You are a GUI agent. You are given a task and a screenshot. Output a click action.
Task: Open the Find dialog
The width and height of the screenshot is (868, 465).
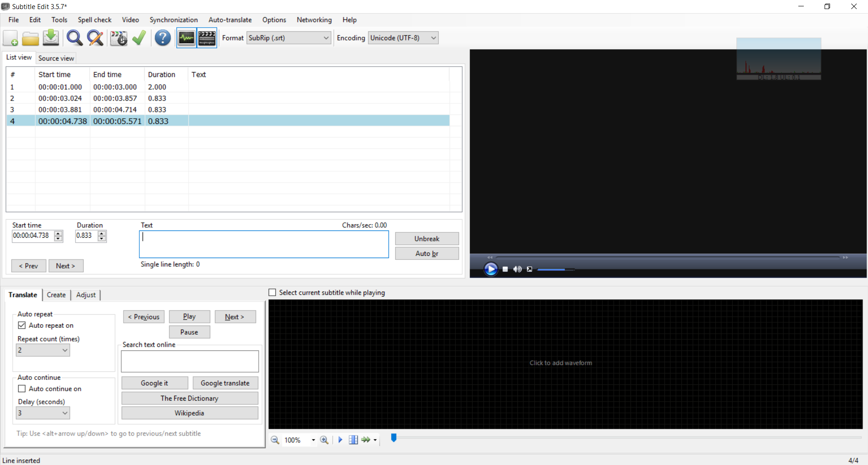[74, 38]
